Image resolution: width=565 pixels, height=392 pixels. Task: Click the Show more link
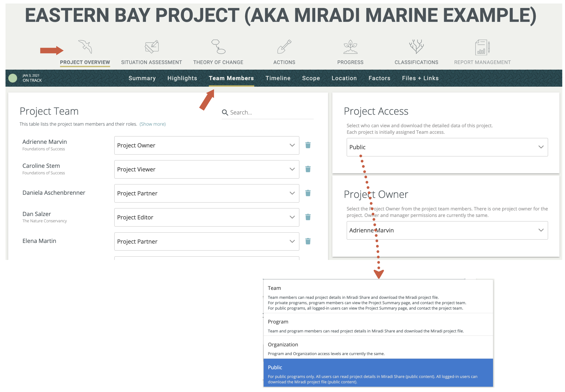click(x=152, y=124)
